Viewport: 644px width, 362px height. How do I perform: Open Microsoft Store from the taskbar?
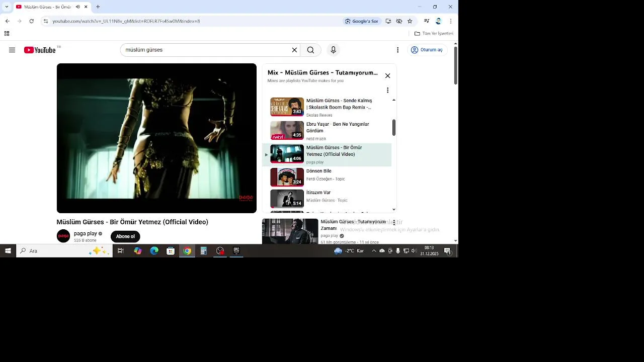(171, 251)
